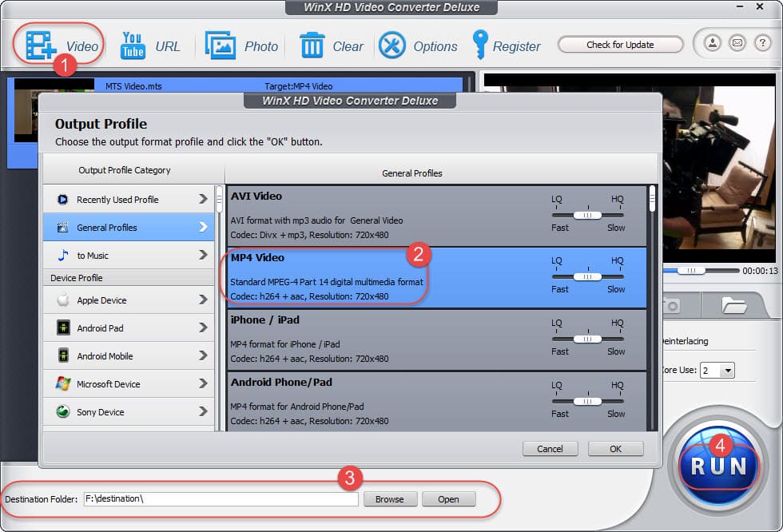Screen dimensions: 783x532
Task: Open the YouTube URL downloader icon
Action: [x=133, y=46]
